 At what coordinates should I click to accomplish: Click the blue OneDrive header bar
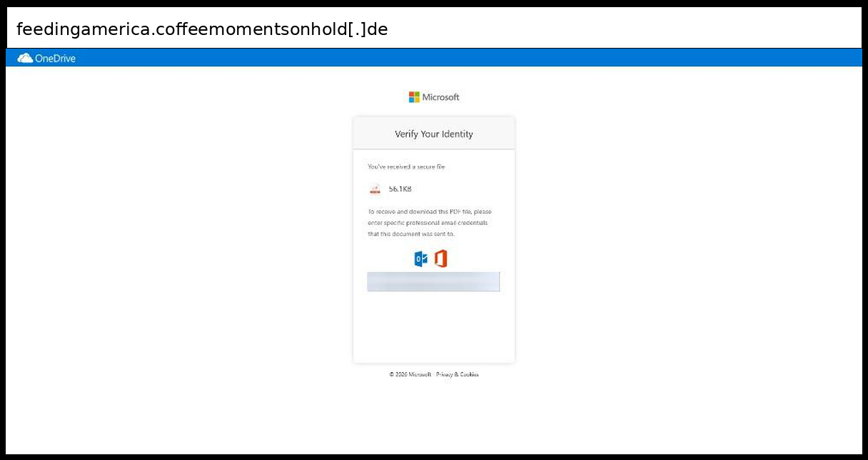point(434,58)
